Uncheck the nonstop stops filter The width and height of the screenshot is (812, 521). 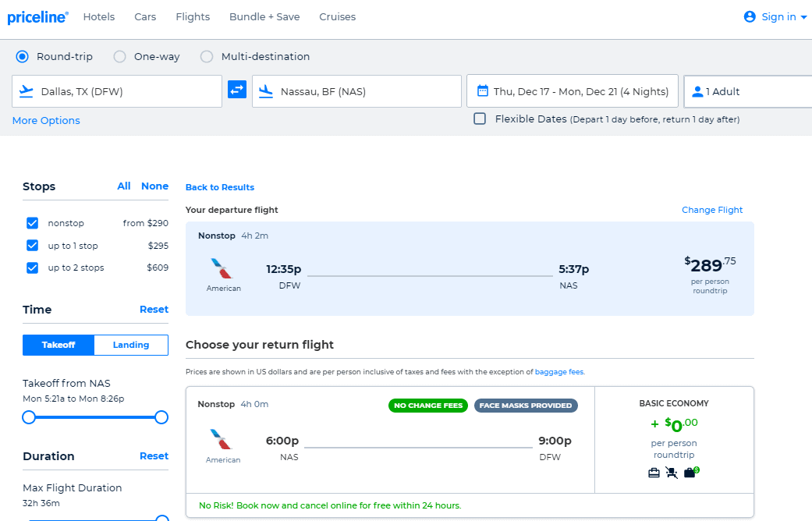pyautogui.click(x=32, y=223)
